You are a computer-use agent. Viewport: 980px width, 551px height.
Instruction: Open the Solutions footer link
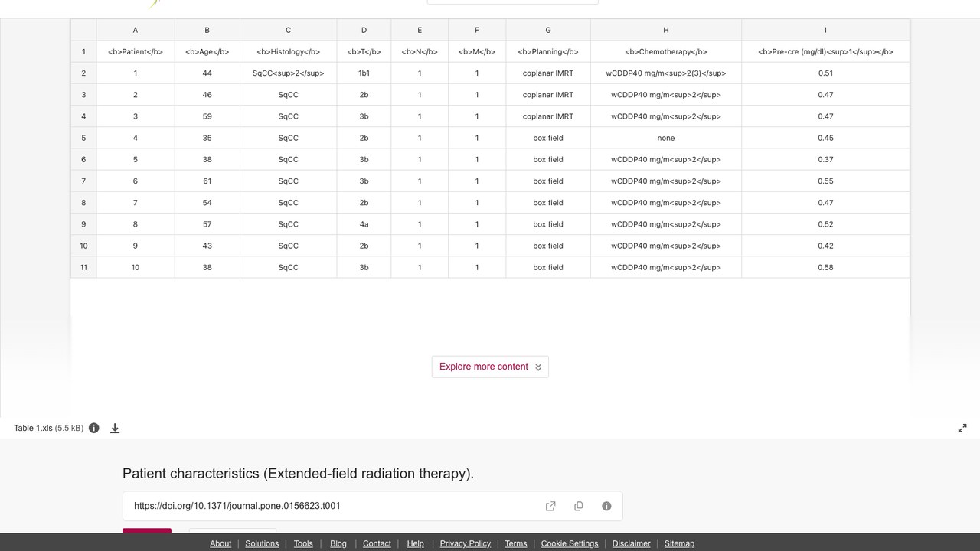click(262, 543)
